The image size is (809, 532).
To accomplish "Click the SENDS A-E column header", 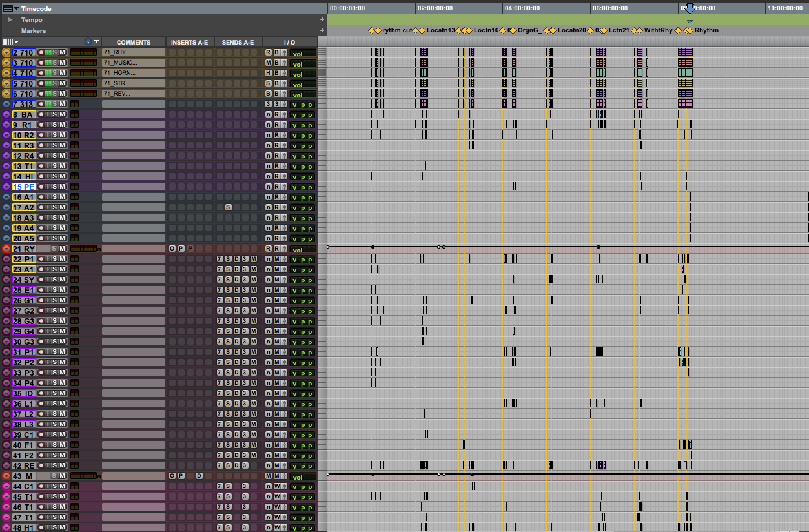I will coord(238,43).
